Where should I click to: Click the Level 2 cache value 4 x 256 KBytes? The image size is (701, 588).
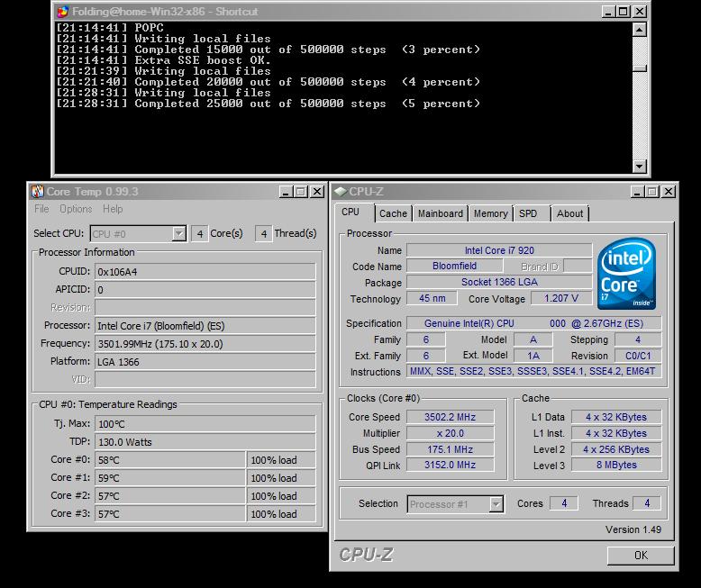click(616, 449)
